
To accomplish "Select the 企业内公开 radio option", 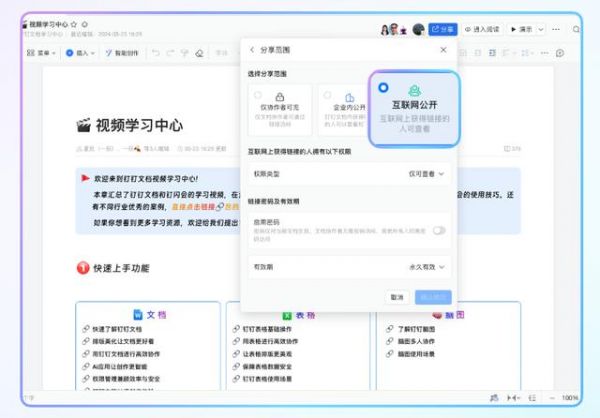I will tap(324, 95).
